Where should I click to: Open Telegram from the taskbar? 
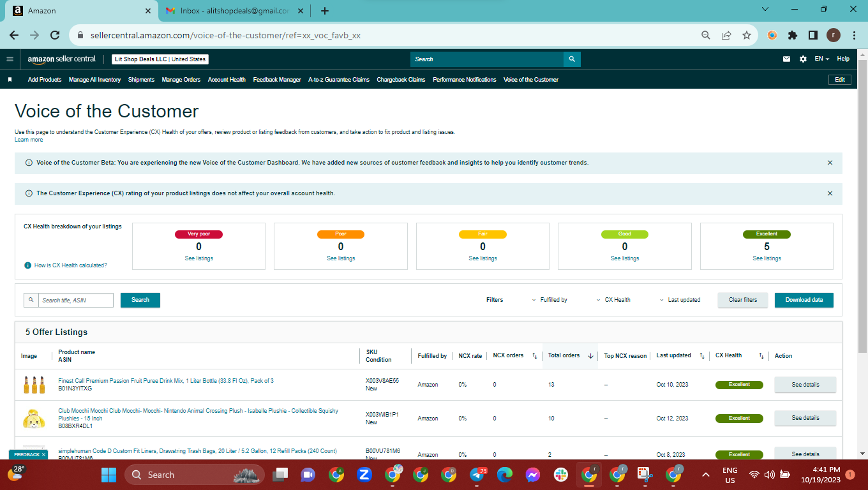[477, 475]
